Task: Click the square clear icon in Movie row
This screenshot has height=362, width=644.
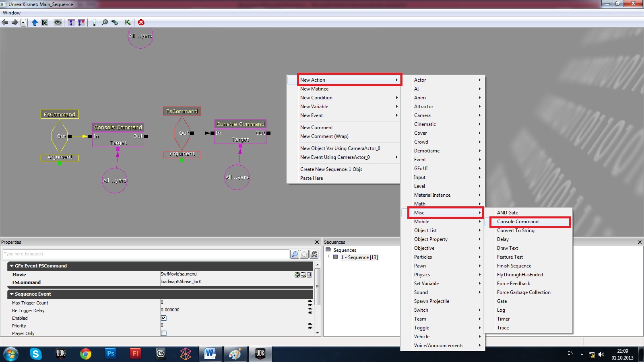Action: click(x=309, y=275)
